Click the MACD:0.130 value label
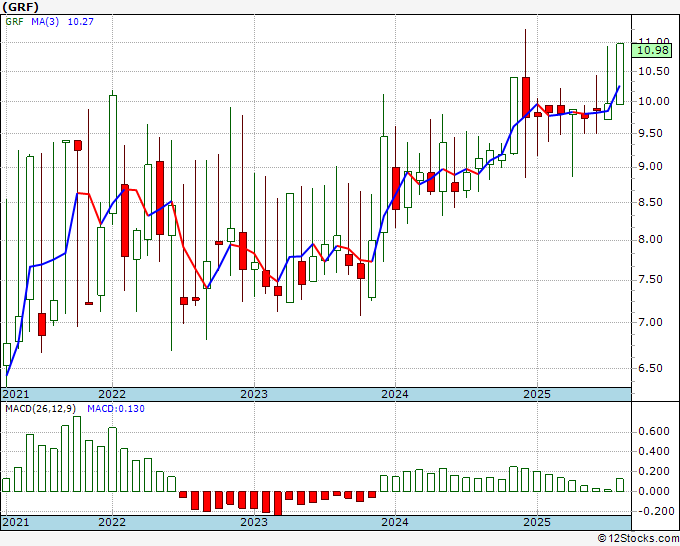This screenshot has height=546, width=680. 116,409
